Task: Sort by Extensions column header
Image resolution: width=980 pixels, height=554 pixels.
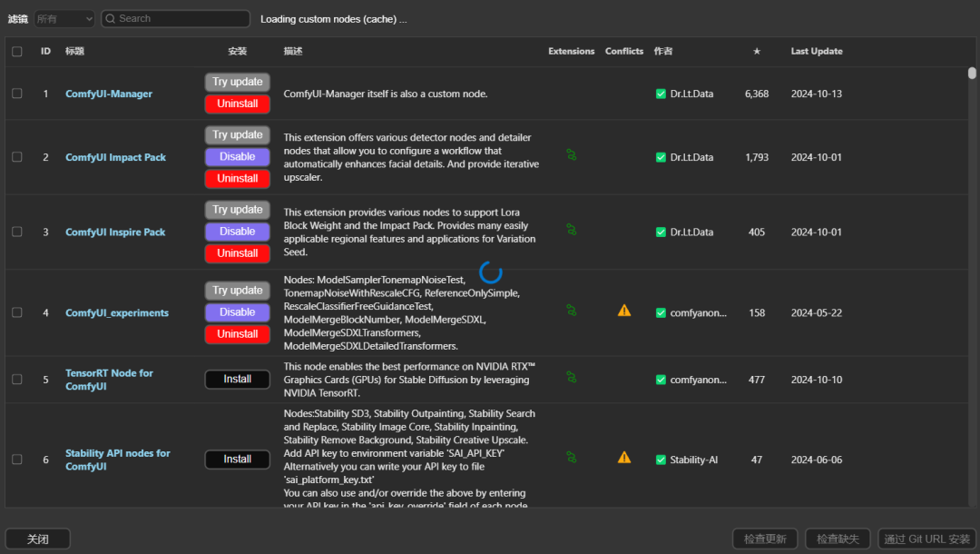Action: point(572,51)
